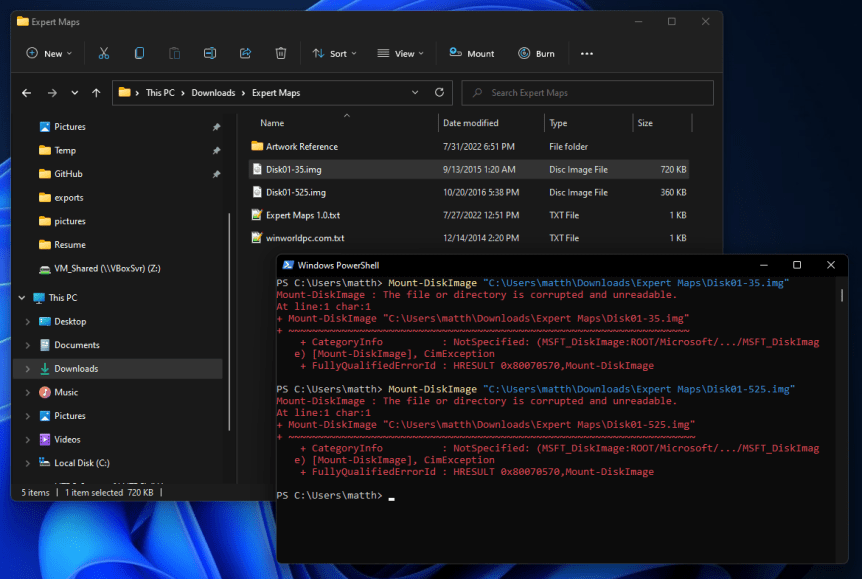Click the Back navigation arrow
Viewport: 862px width, 579px height.
[x=27, y=93]
